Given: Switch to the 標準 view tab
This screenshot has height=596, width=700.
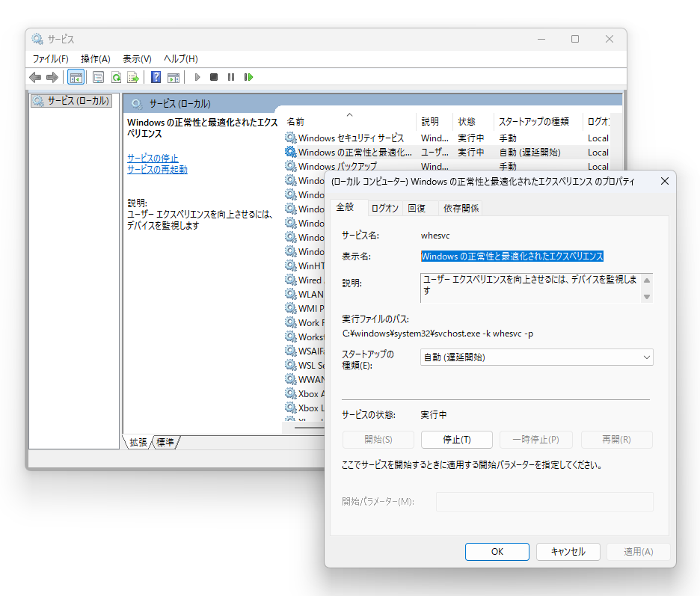Looking at the screenshot, I should click(x=165, y=443).
